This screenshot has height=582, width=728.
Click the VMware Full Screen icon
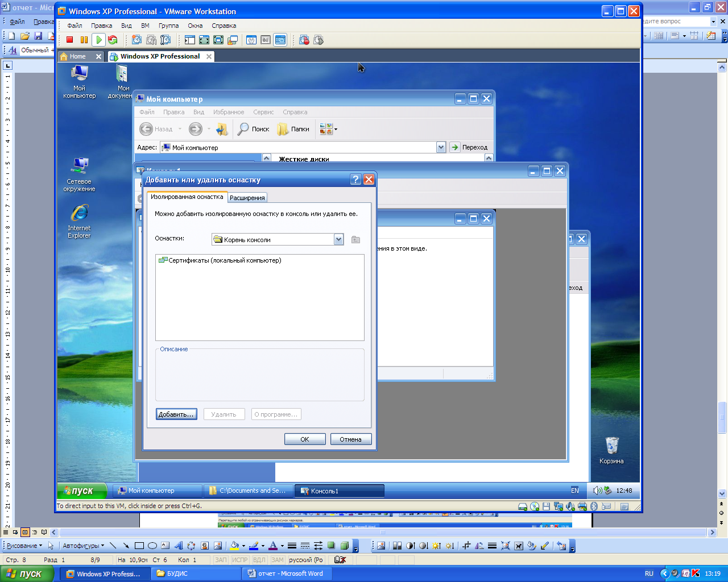[218, 40]
